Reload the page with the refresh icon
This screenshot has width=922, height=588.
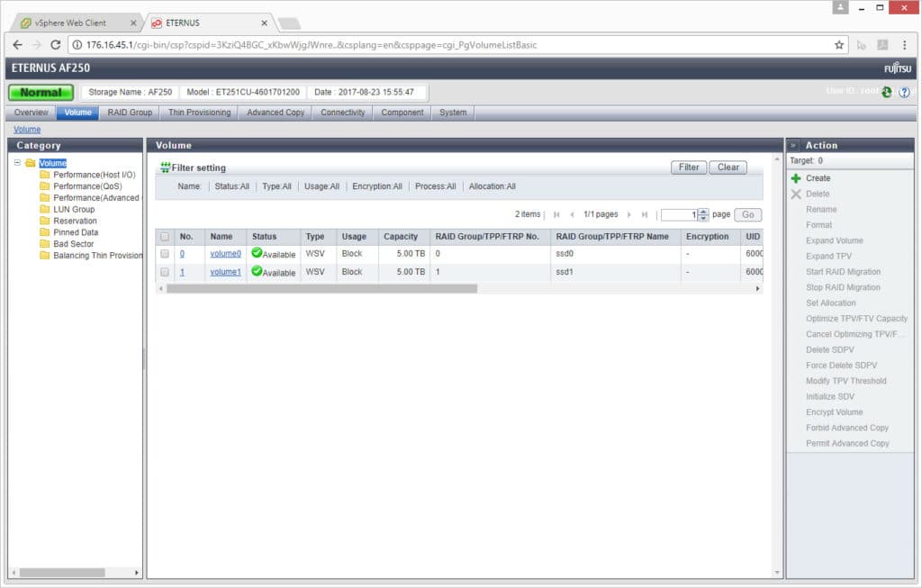click(x=55, y=45)
